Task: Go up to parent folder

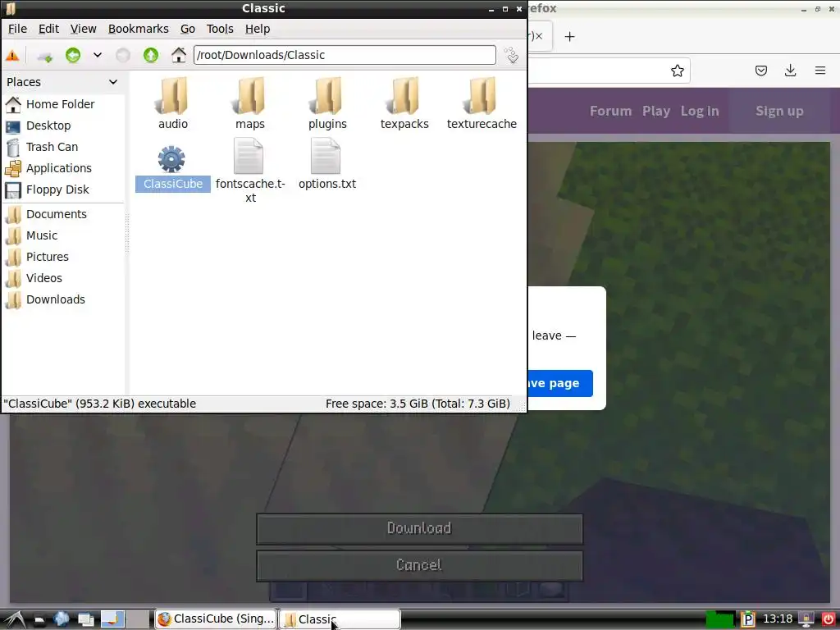Action: coord(151,55)
